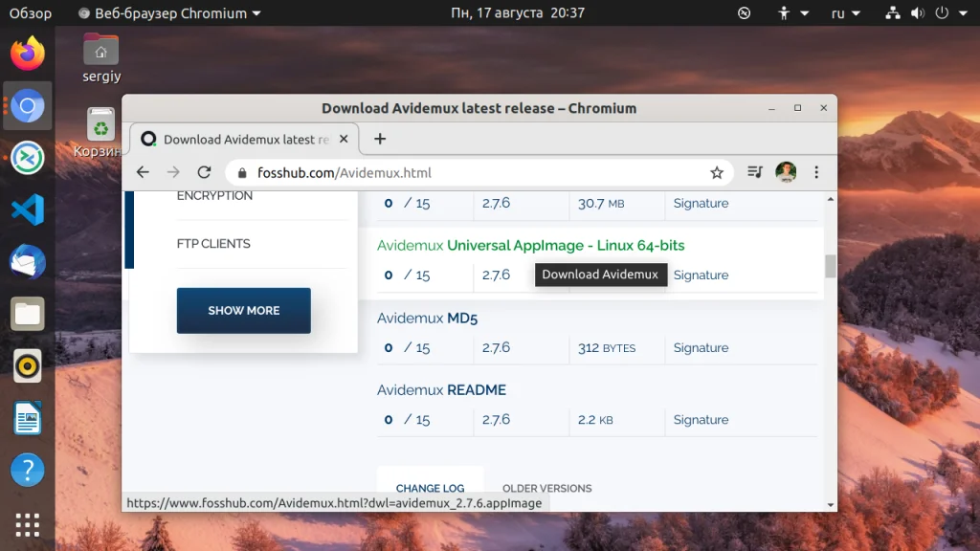The height and width of the screenshot is (551, 980).
Task: Open a new browser tab
Action: (380, 139)
